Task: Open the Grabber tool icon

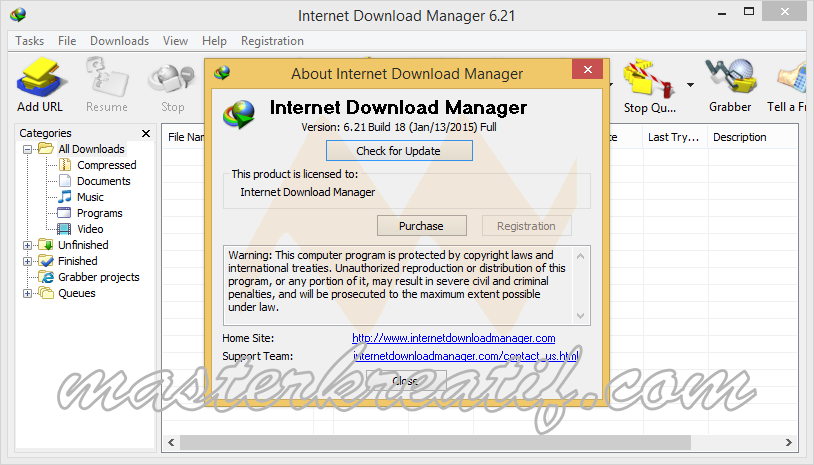Action: [730, 77]
